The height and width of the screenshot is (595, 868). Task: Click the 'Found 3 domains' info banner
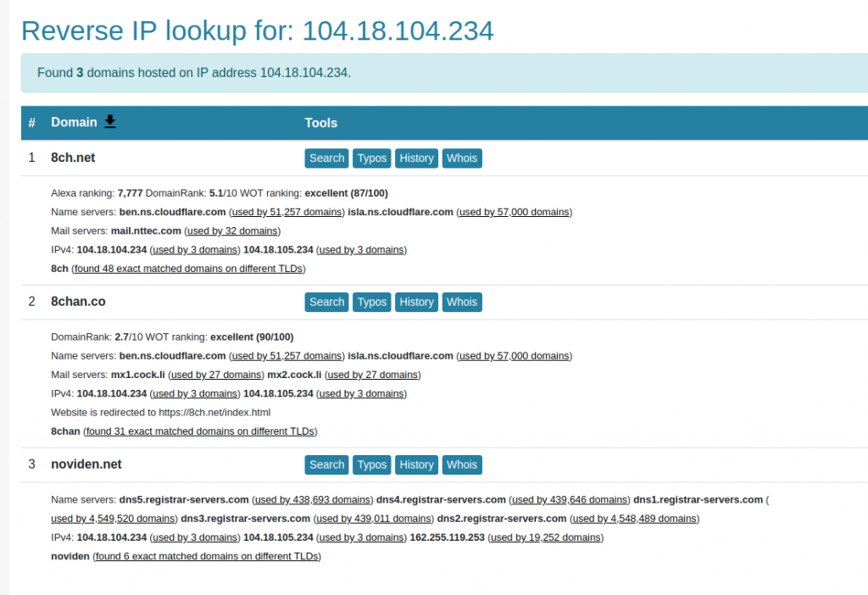pos(444,73)
